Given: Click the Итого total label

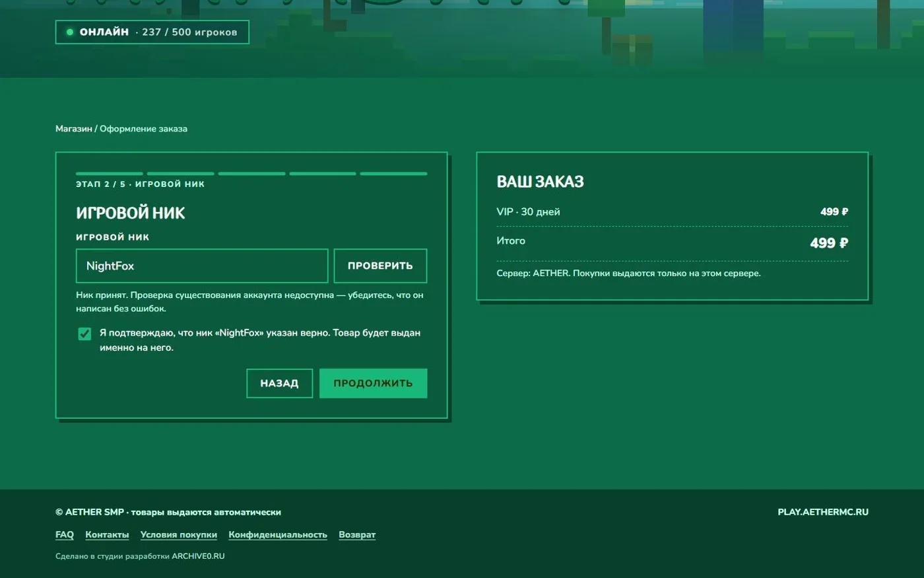Looking at the screenshot, I should pos(511,241).
